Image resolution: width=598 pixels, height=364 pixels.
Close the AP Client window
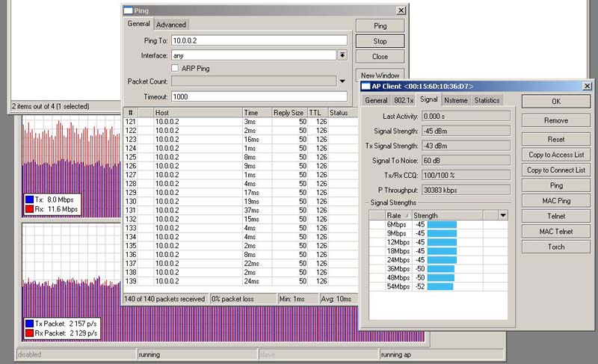[x=588, y=86]
